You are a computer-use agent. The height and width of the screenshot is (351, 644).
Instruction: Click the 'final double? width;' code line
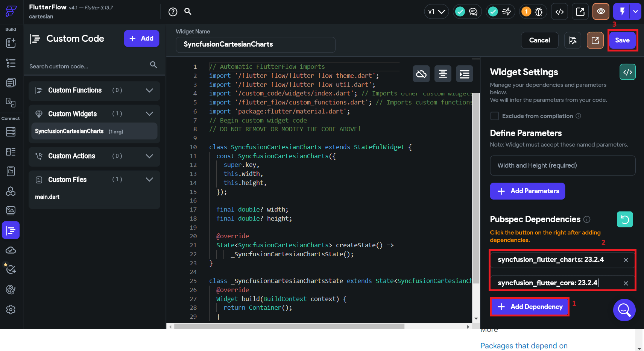(x=252, y=209)
